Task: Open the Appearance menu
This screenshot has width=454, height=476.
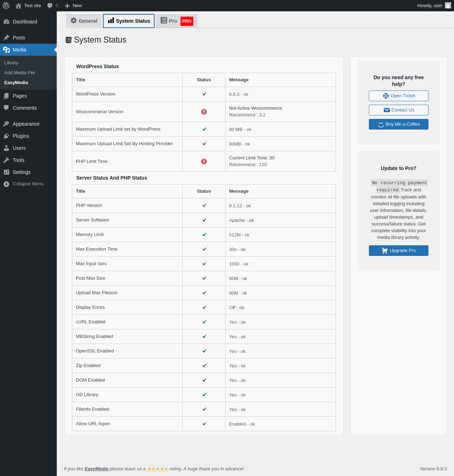Action: click(28, 124)
